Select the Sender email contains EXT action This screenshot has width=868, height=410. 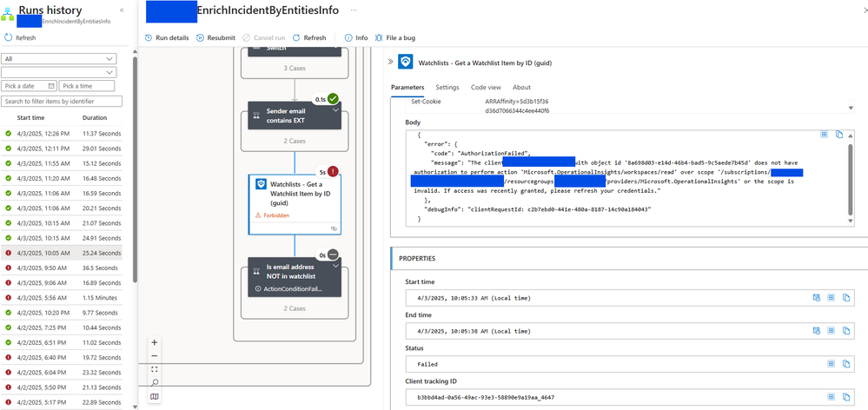tap(295, 115)
